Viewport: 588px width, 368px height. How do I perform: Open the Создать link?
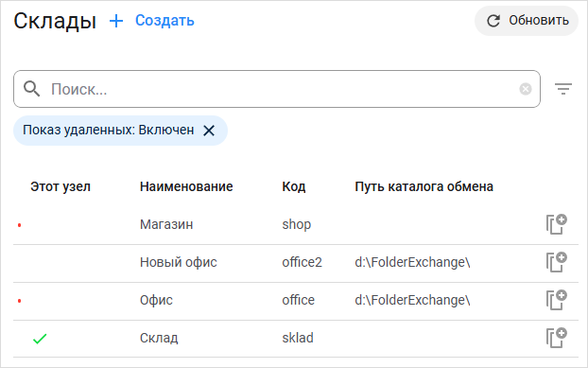coord(164,21)
